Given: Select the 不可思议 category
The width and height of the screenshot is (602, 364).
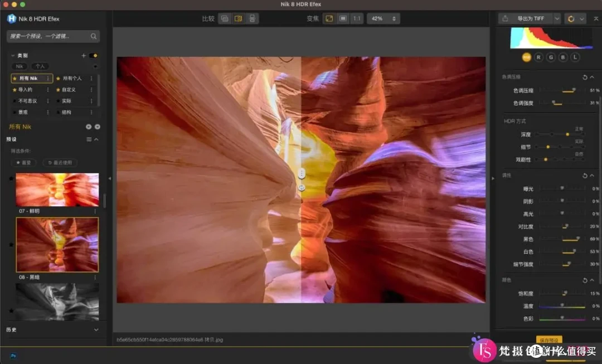Looking at the screenshot, I should pyautogui.click(x=28, y=101).
